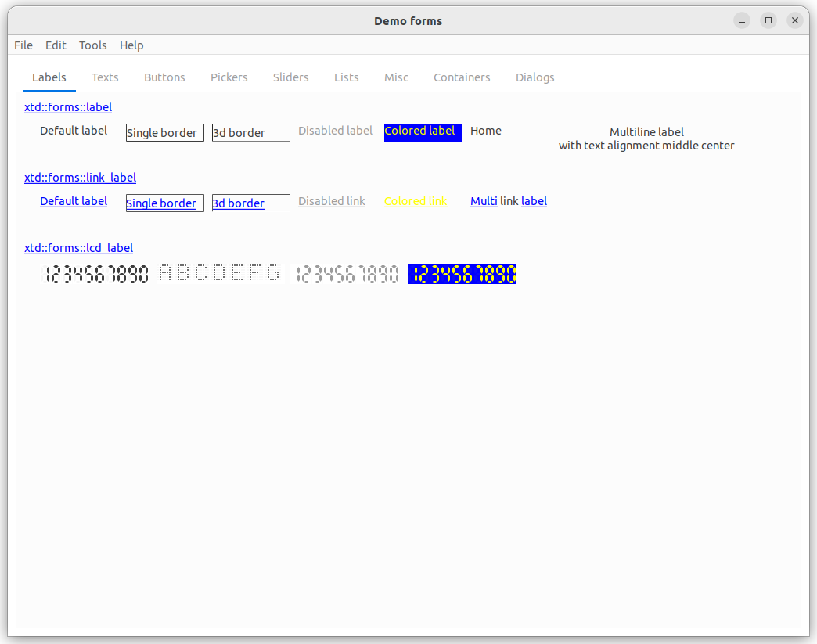The width and height of the screenshot is (817, 644).
Task: Switch to the Buttons tab
Action: pos(164,77)
